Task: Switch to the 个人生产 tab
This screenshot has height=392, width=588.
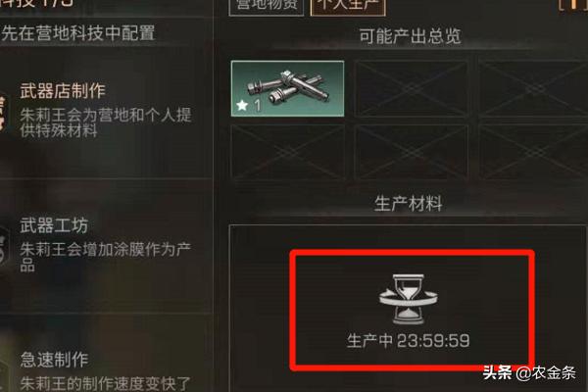Action: tap(348, 5)
